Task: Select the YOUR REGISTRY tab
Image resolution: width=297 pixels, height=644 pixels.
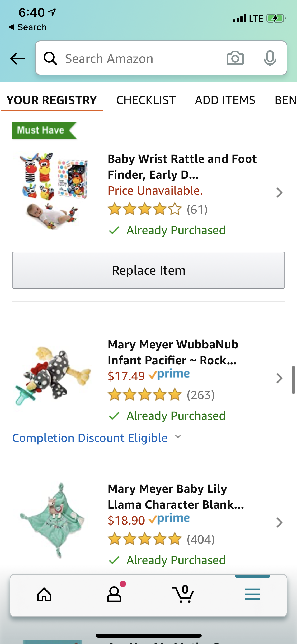Action: click(x=52, y=100)
